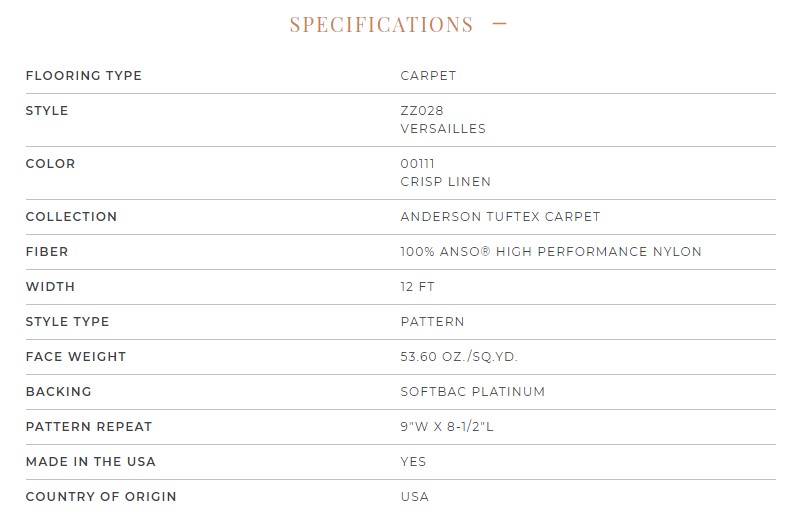Select the Pattern Repeat label
The image size is (799, 525).
tap(89, 427)
